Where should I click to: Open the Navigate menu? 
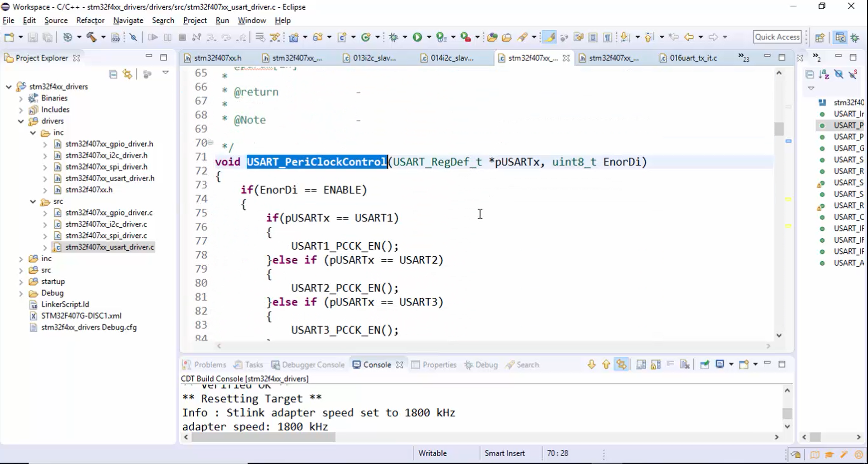(128, 20)
